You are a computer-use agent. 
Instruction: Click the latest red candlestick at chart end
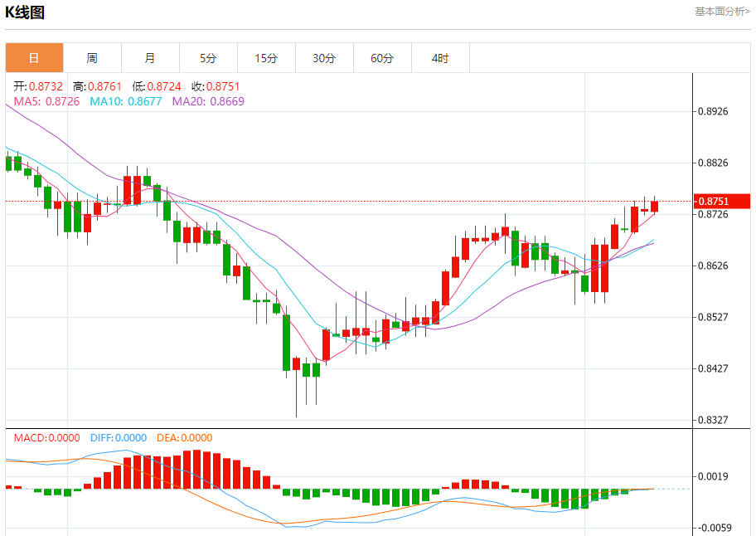(654, 206)
